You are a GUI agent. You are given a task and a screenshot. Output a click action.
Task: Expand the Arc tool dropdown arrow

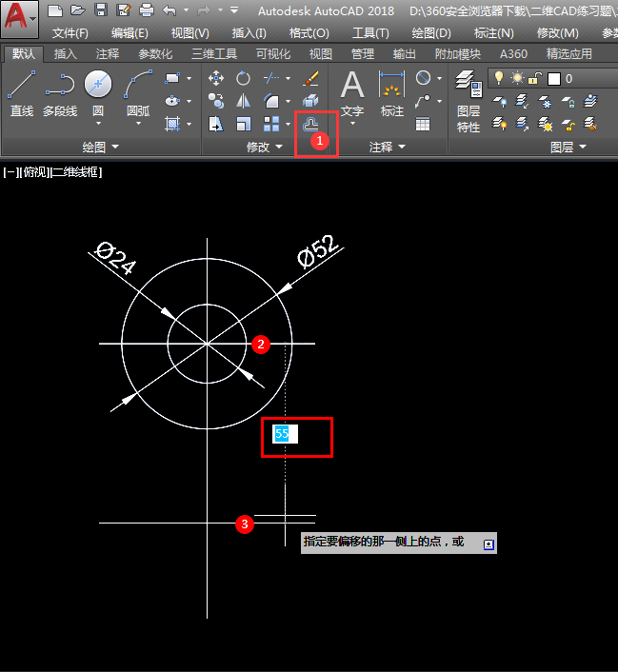(138, 124)
